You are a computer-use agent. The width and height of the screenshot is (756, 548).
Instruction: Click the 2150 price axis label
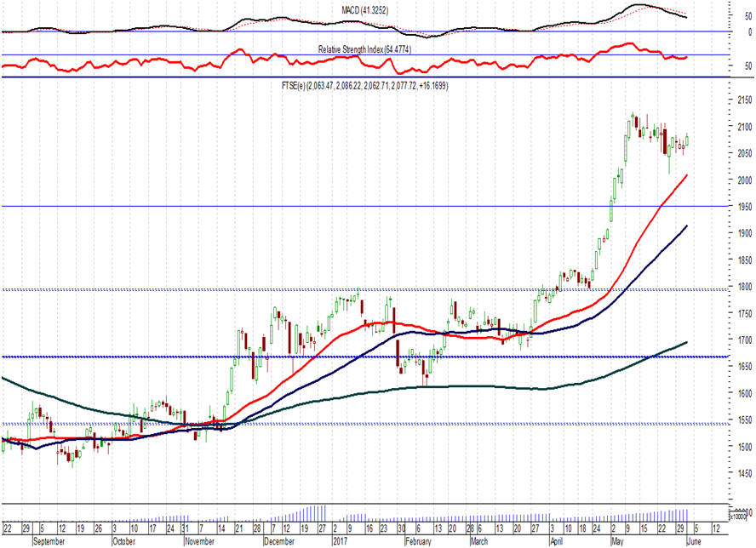pyautogui.click(x=744, y=100)
